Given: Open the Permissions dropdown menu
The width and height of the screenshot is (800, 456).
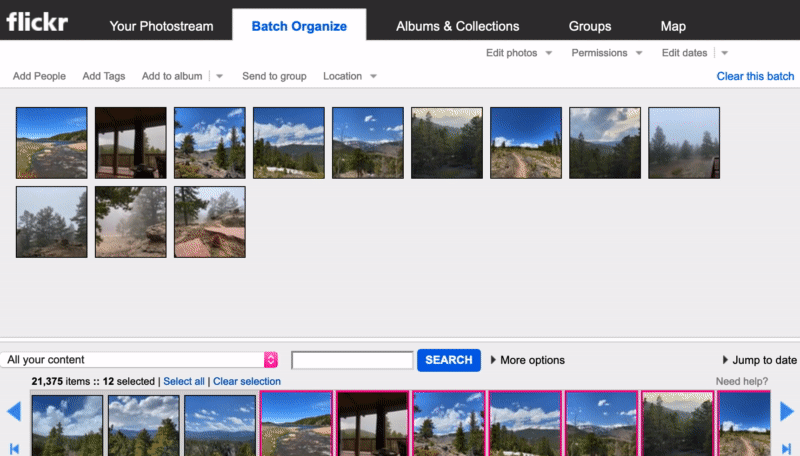Looking at the screenshot, I should coord(607,53).
